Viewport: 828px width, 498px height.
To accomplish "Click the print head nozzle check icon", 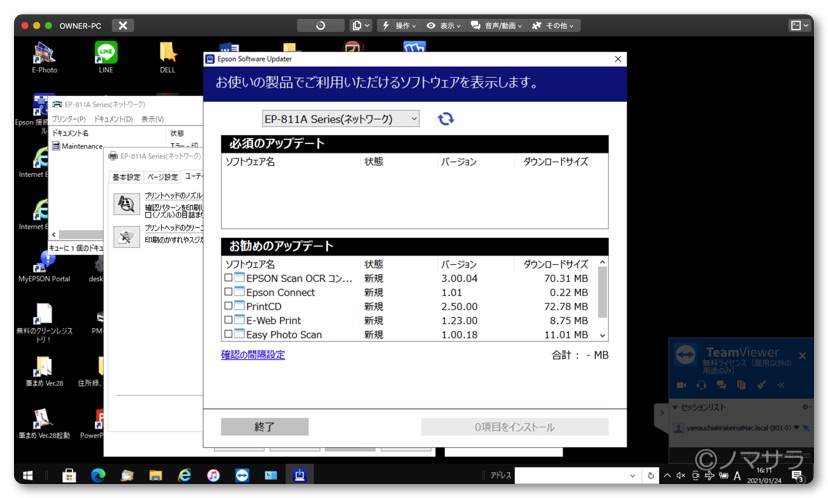I will (x=126, y=204).
